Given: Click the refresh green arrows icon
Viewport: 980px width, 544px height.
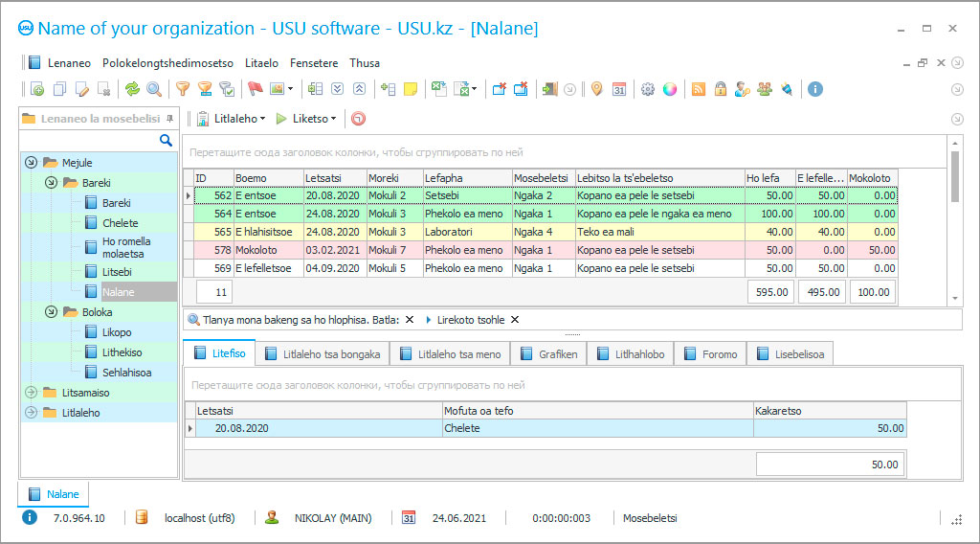Looking at the screenshot, I should (x=132, y=89).
